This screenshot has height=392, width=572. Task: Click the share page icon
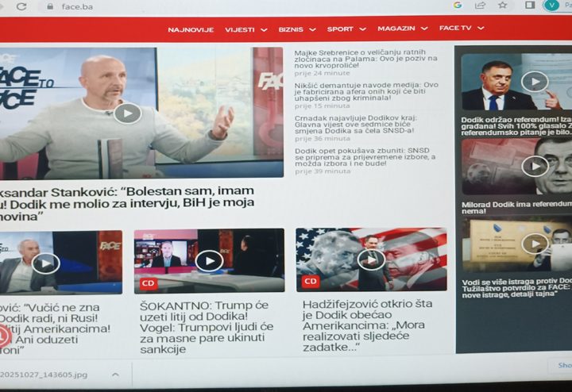pyautogui.click(x=480, y=5)
